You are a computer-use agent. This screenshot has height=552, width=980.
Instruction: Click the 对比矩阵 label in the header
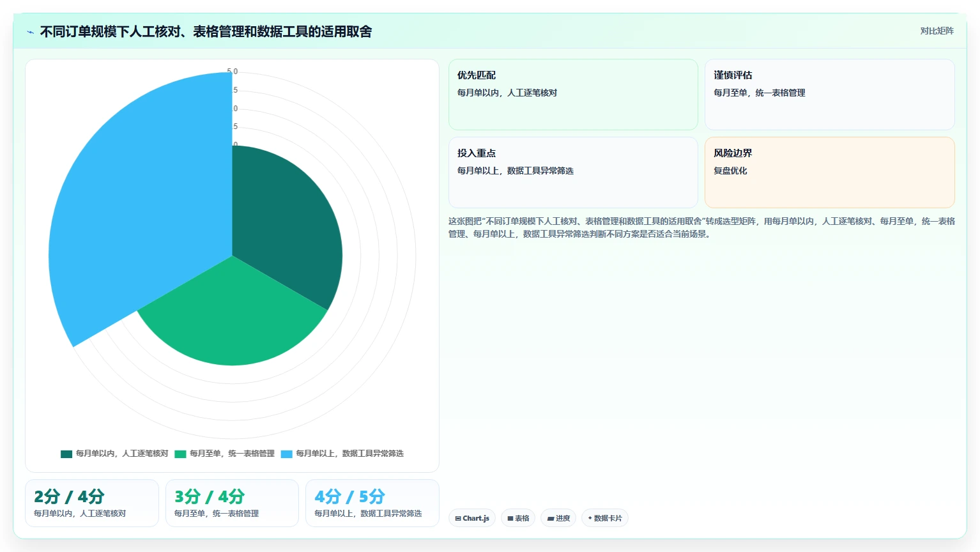(937, 31)
